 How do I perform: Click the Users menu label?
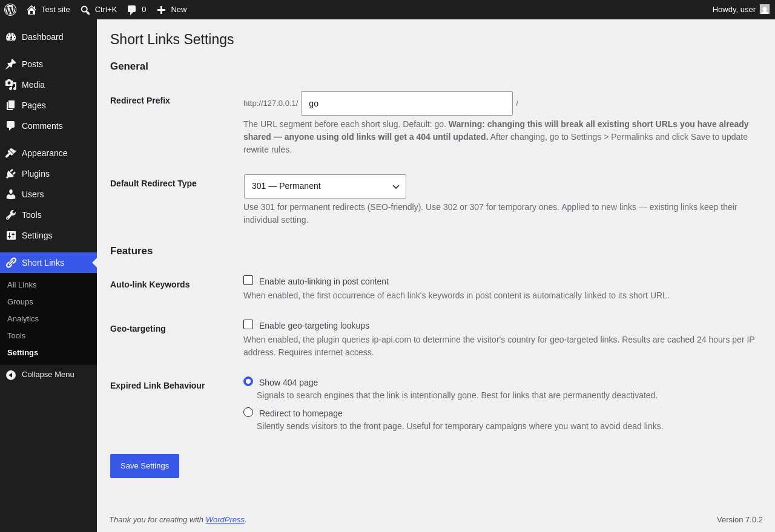pos(33,194)
